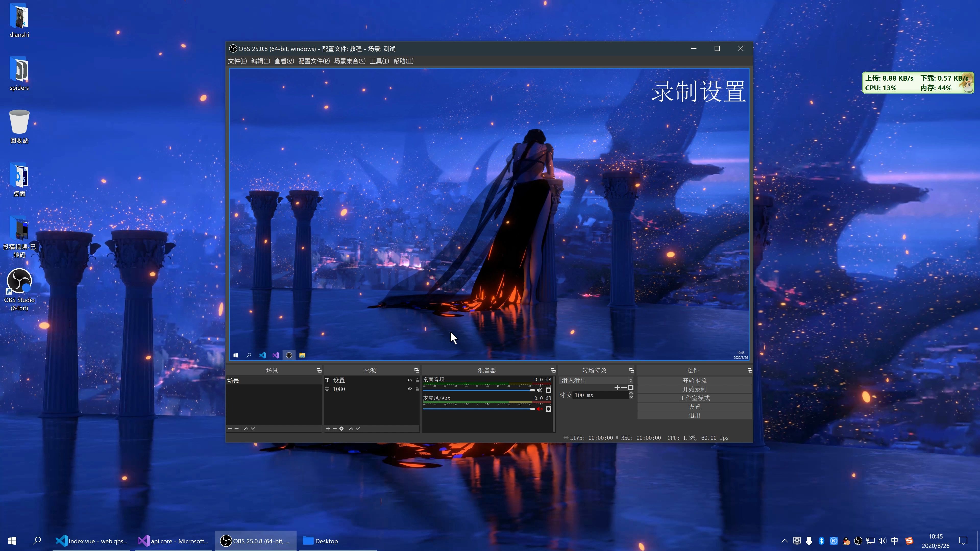Click the Bluetooth tray icon

click(x=821, y=541)
